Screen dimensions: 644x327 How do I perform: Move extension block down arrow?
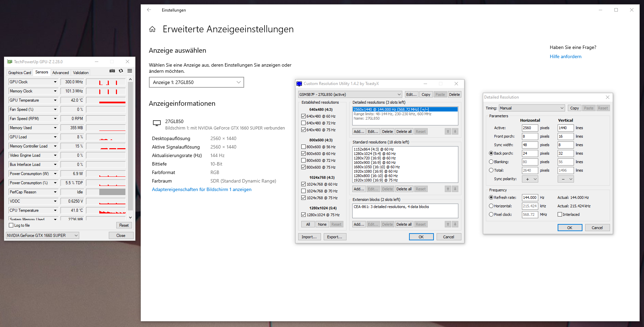click(x=455, y=224)
